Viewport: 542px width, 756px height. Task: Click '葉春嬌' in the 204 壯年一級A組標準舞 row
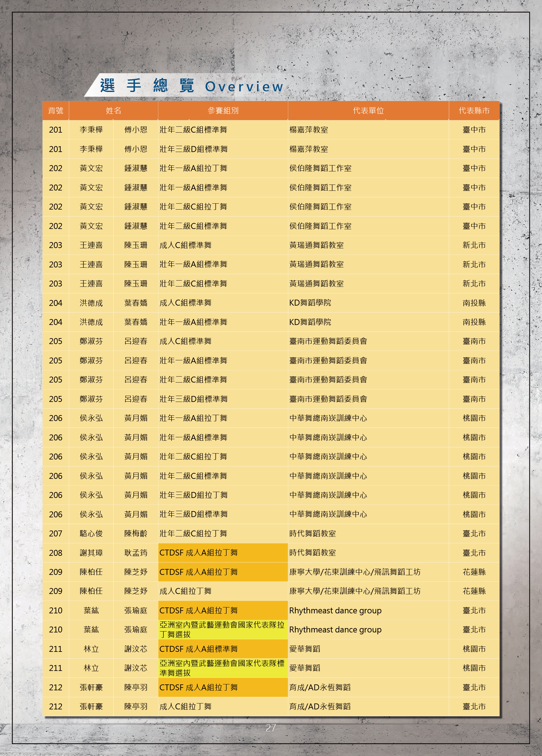[x=136, y=322]
